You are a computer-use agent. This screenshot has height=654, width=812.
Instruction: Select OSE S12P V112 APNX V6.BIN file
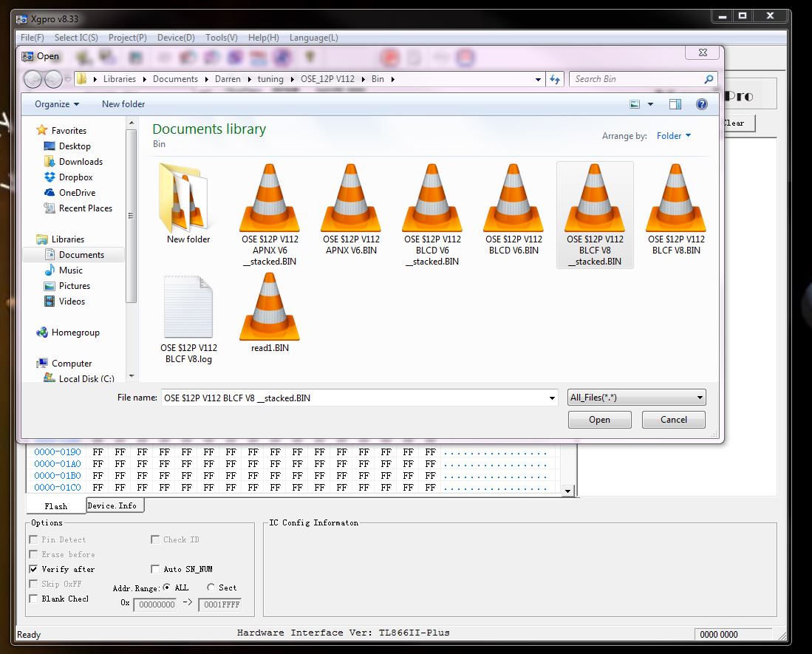click(351, 209)
